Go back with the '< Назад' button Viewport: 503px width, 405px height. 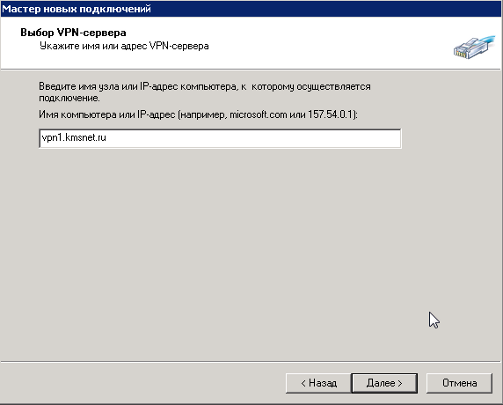pos(319,383)
